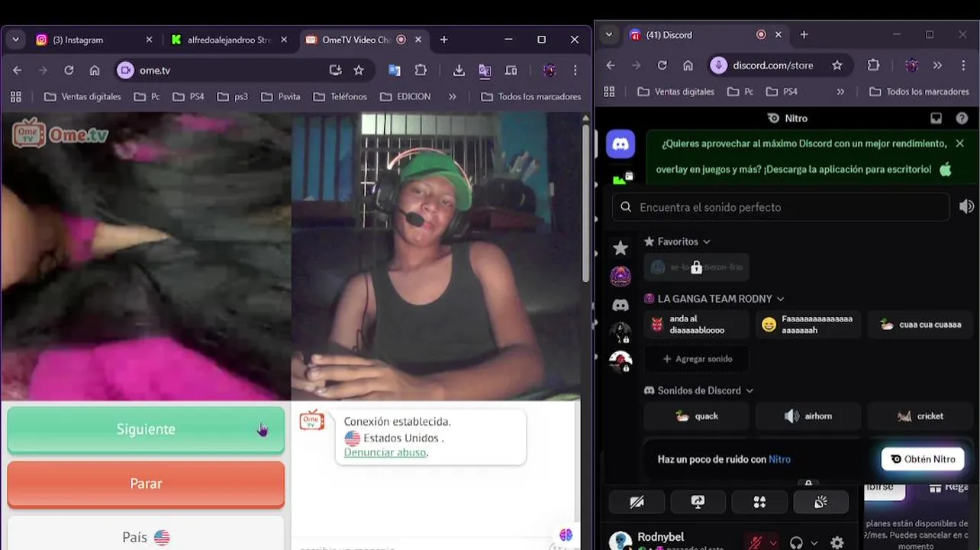Screen dimensions: 980x550
Task: Play the anda al diaaaablooo sound
Action: pyautogui.click(x=696, y=325)
